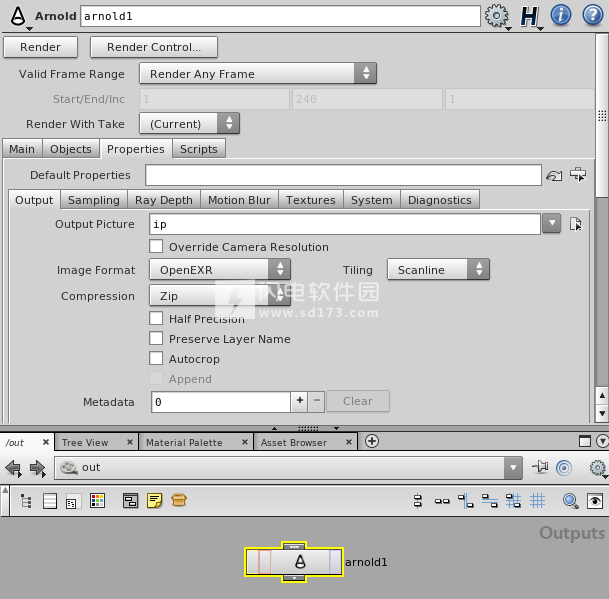Go forward in network path history
Viewport: 609px width, 599px height.
tap(38, 468)
